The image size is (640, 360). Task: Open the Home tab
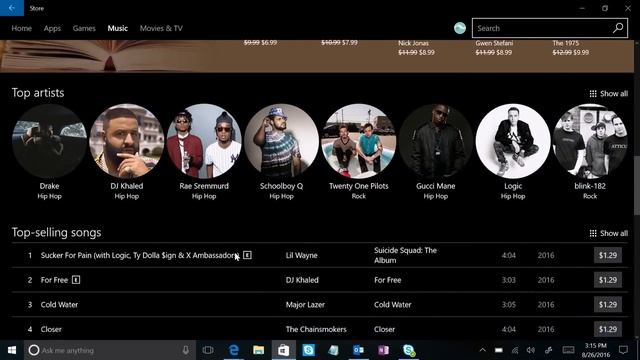[22, 28]
